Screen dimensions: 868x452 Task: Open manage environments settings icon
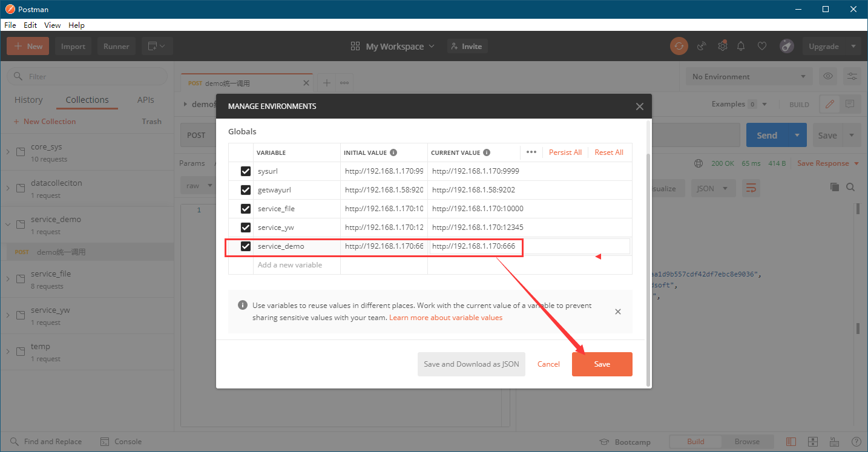[852, 76]
